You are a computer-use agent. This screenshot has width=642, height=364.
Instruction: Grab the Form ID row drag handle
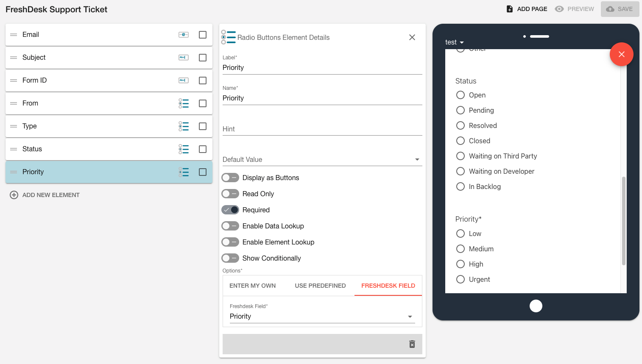14,81
